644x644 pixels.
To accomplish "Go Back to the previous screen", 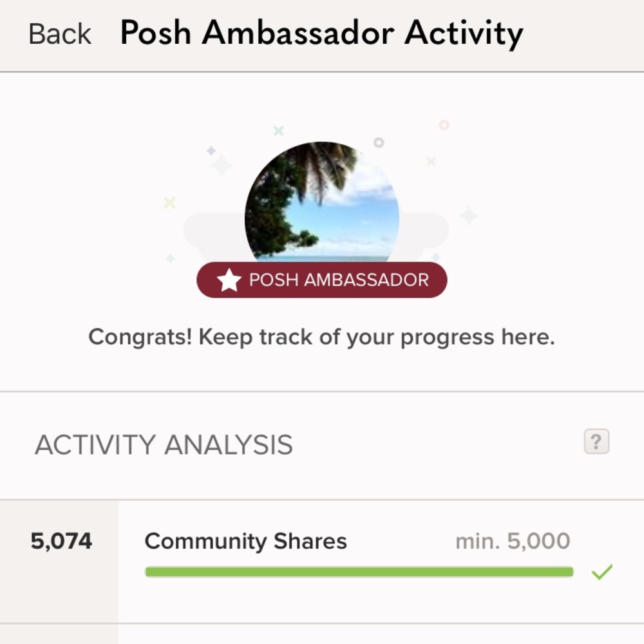I will click(x=58, y=33).
